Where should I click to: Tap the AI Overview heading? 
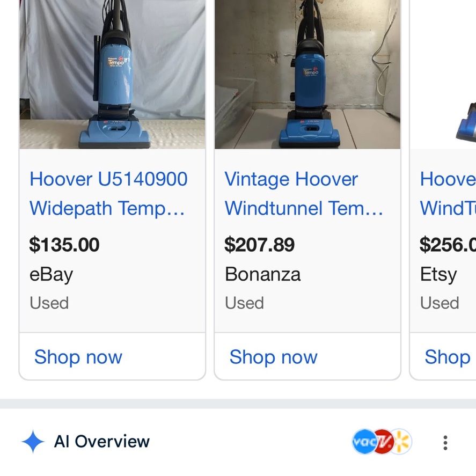tap(102, 442)
